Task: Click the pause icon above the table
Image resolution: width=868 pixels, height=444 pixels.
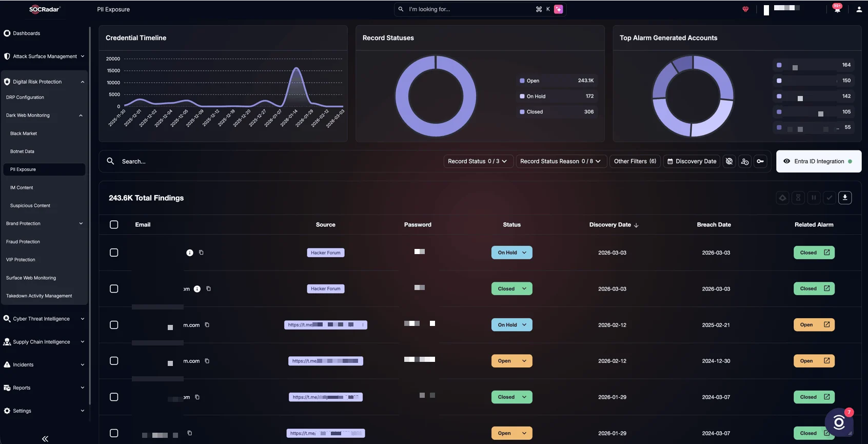Action: [x=814, y=198]
